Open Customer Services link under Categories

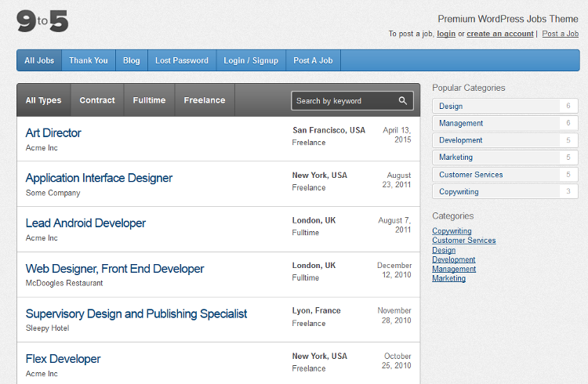[x=463, y=241]
